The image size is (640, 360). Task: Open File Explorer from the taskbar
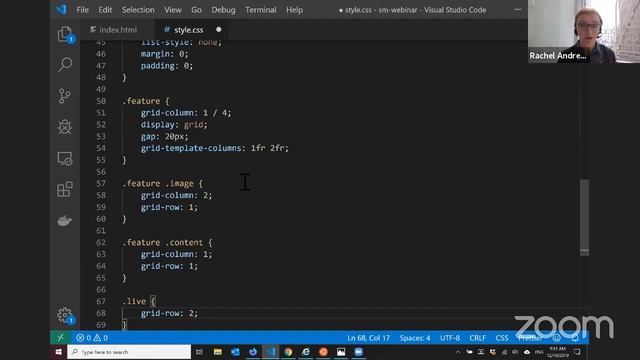pyautogui.click(x=218, y=352)
